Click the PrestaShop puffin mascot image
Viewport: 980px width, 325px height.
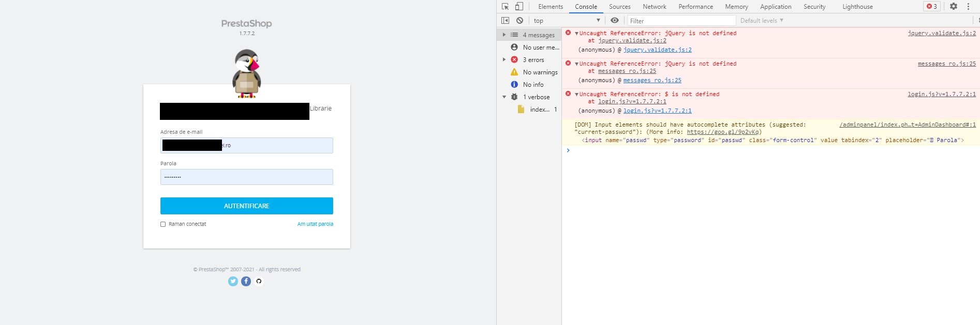pos(247,74)
